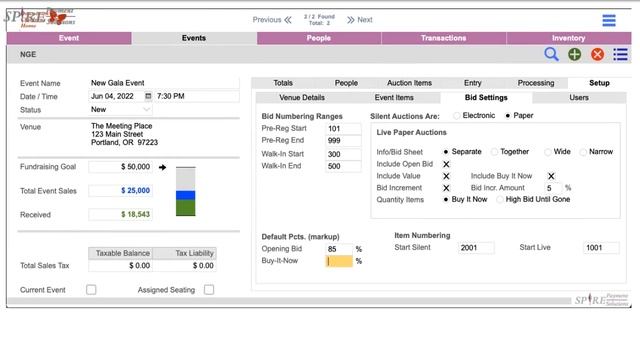The width and height of the screenshot is (640, 360).
Task: Select High Bid Until Gone option
Action: click(500, 200)
